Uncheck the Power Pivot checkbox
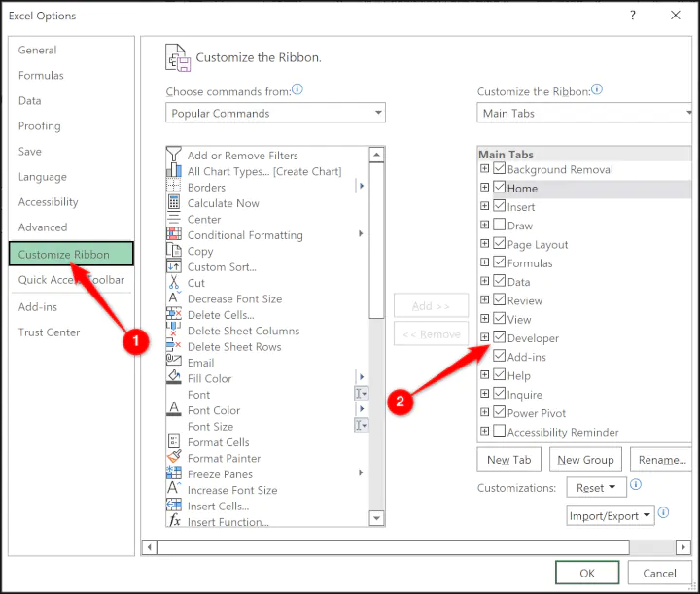 tap(500, 412)
